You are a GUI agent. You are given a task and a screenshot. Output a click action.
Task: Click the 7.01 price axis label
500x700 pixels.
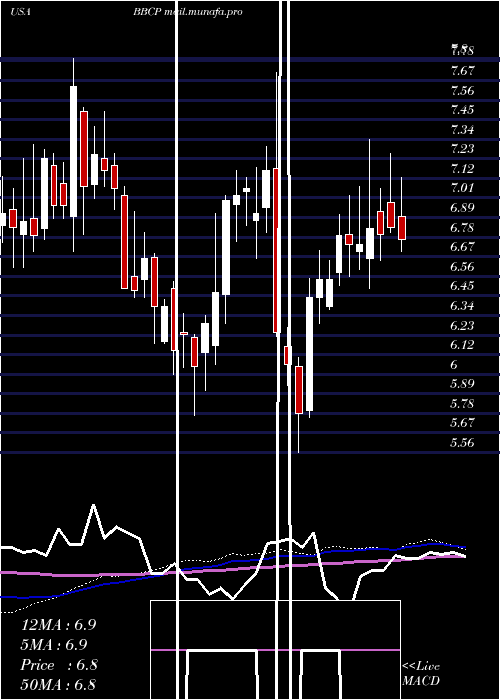click(x=462, y=188)
